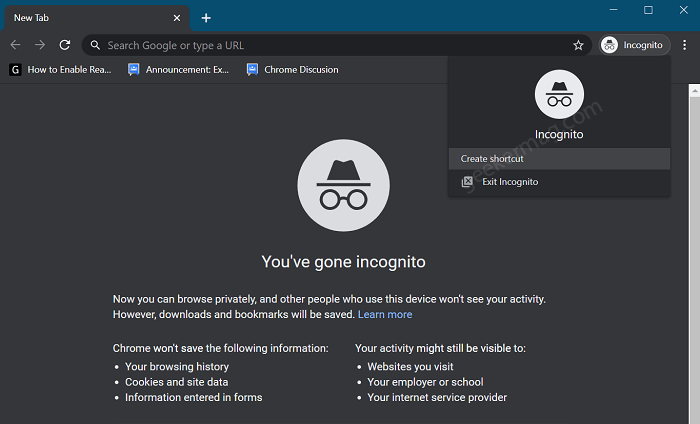Click the Incognito label in dropdown panel
Screen dimensions: 700x424
coord(559,134)
